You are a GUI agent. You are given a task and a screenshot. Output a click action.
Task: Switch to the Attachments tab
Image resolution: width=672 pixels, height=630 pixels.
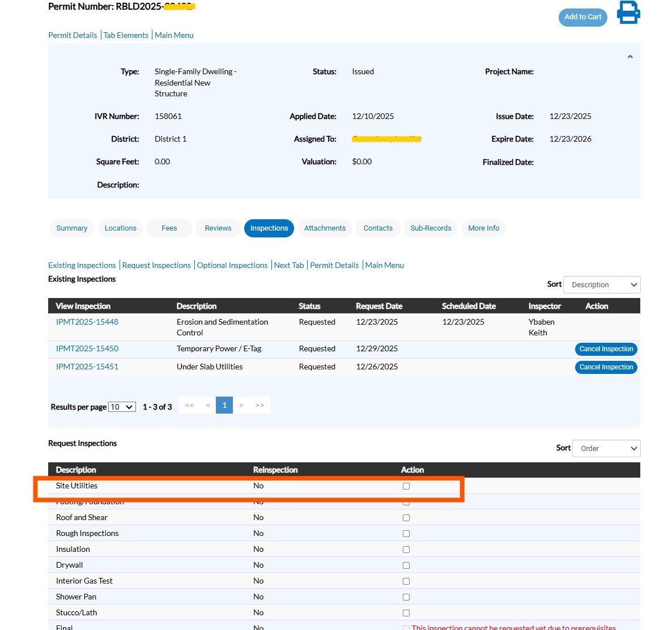[325, 228]
